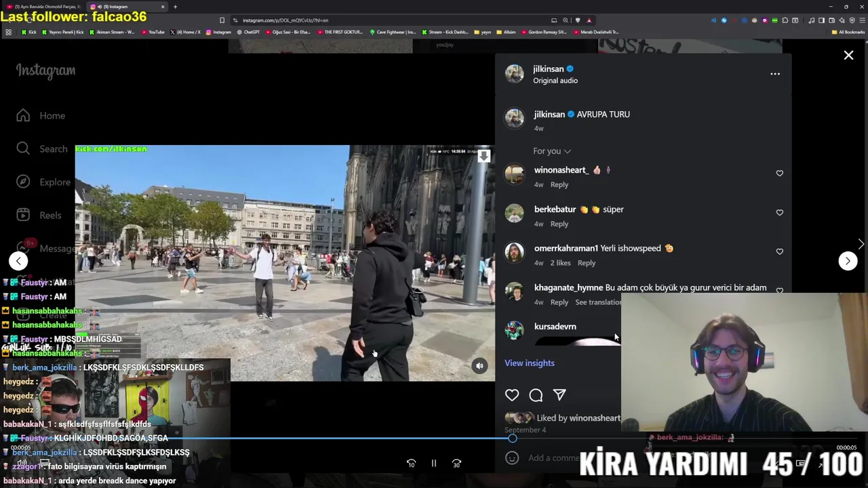Open the emoji picker in the comment box
The height and width of the screenshot is (488, 868).
pos(512,457)
